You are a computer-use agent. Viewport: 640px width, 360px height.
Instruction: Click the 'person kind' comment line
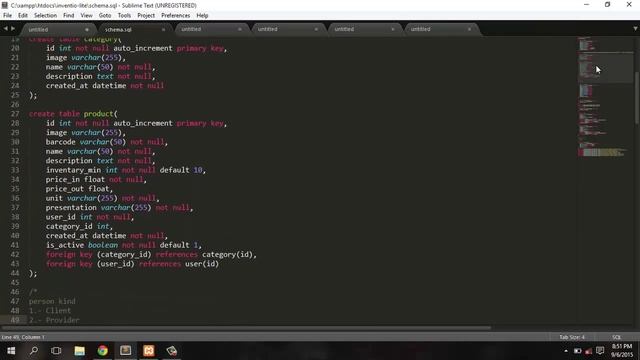click(52, 302)
